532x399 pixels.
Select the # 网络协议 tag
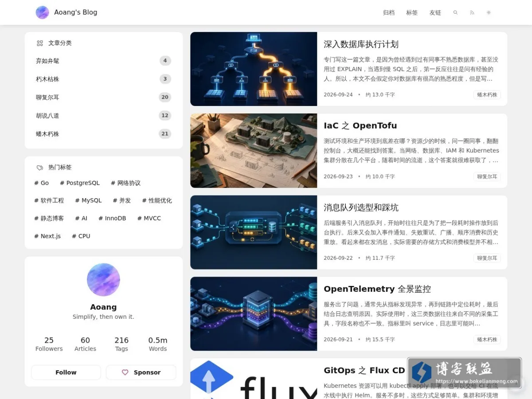click(125, 183)
